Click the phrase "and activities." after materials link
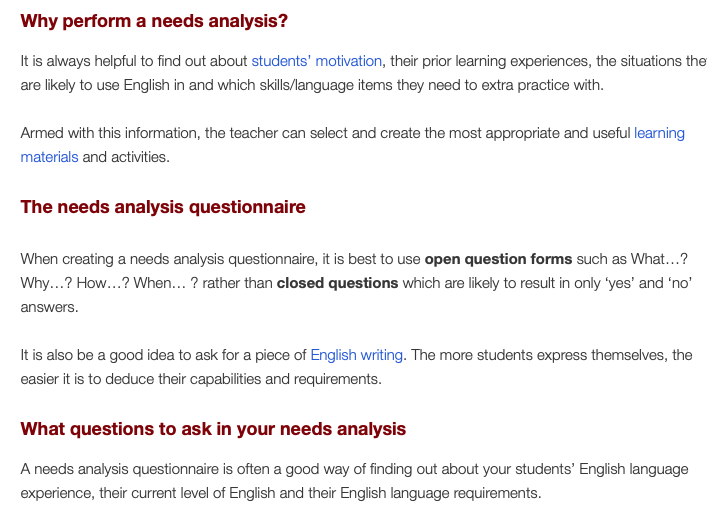 click(x=126, y=157)
